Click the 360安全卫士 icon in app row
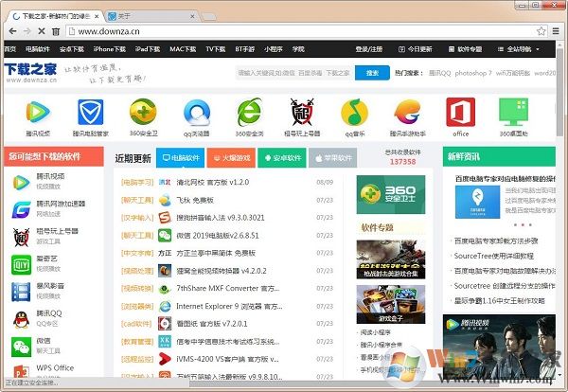This screenshot has width=568, height=392. pos(143,112)
